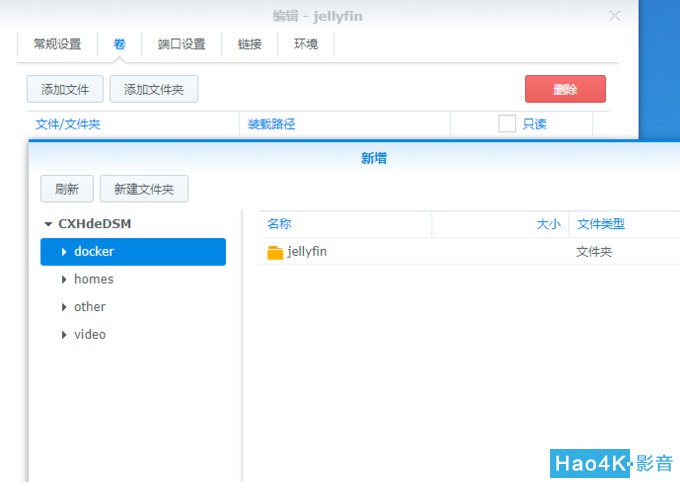Viewport: 680px width, 482px height.
Task: Switch to the 链接 tab
Action: pyautogui.click(x=249, y=44)
